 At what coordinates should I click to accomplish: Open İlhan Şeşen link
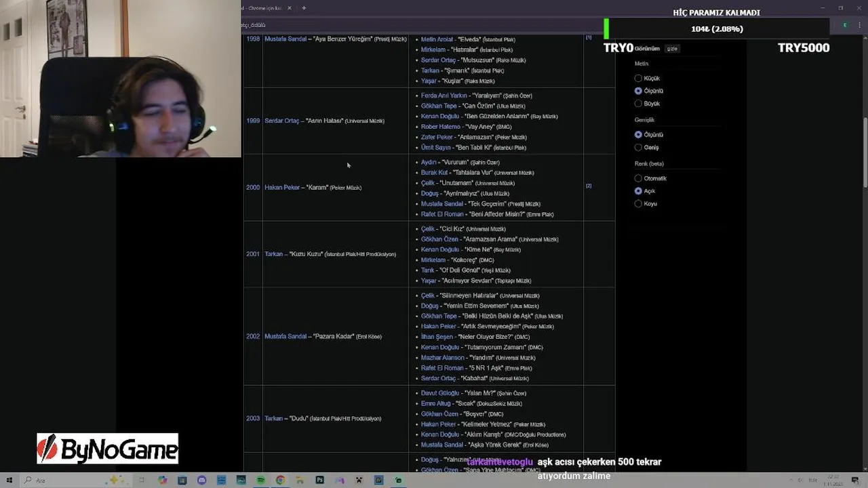(437, 337)
